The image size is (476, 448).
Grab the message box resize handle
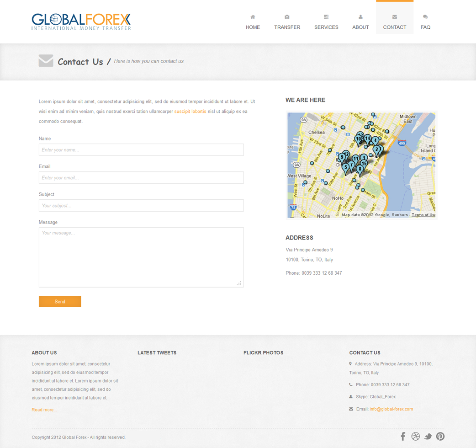239,283
